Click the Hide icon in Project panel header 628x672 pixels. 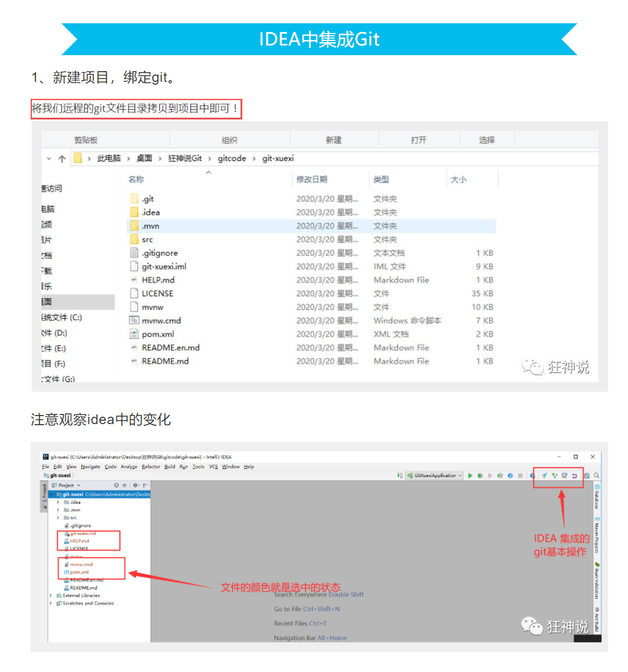point(145,486)
